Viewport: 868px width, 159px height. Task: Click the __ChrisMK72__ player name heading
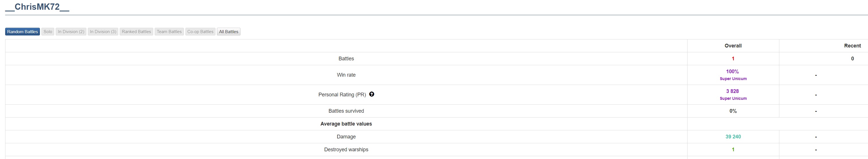click(x=37, y=7)
